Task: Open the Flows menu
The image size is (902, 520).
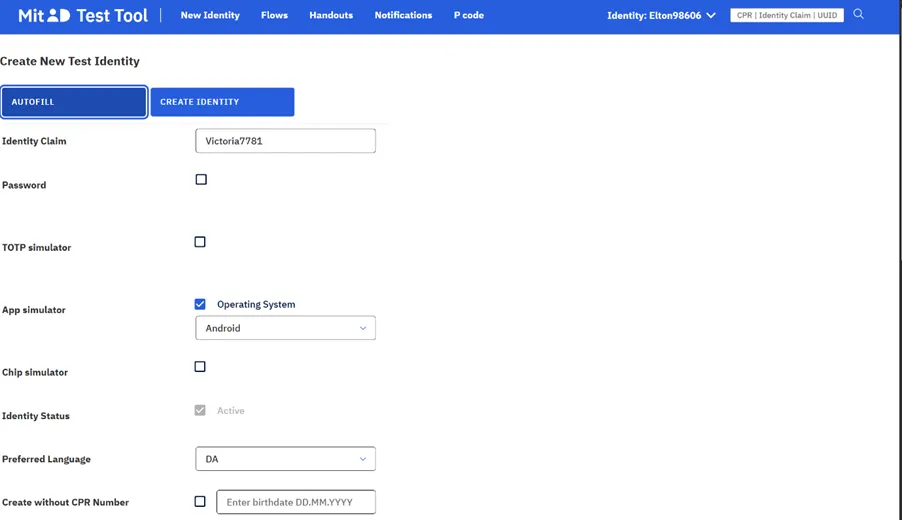Action: click(x=274, y=16)
